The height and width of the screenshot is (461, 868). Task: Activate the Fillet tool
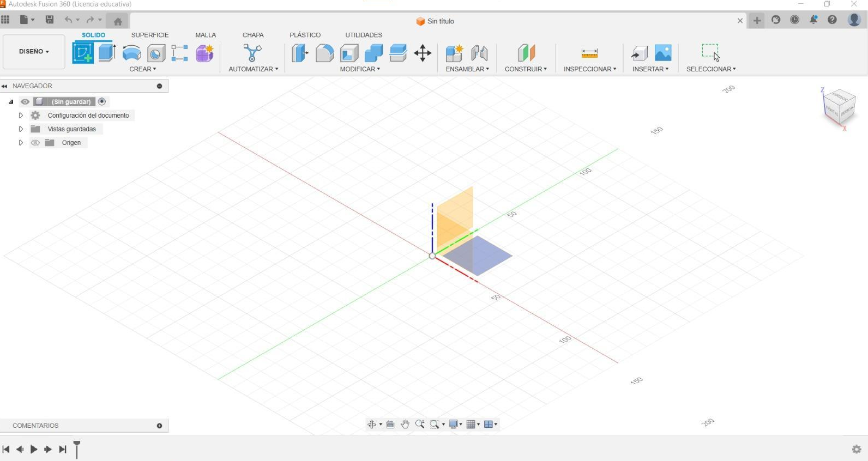click(324, 53)
